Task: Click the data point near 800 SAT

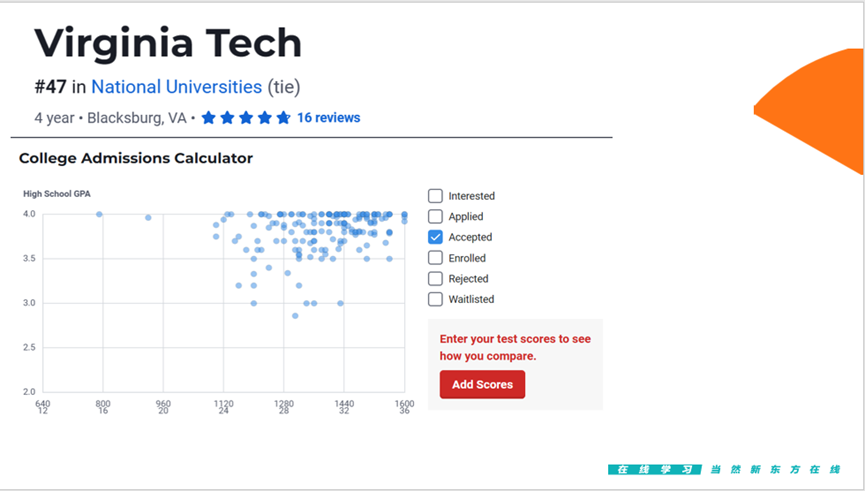Action: point(99,214)
